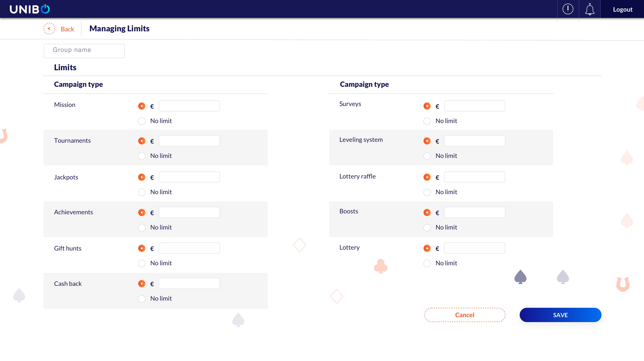The height and width of the screenshot is (361, 644).
Task: Focus the Group name field
Action: pos(84,51)
